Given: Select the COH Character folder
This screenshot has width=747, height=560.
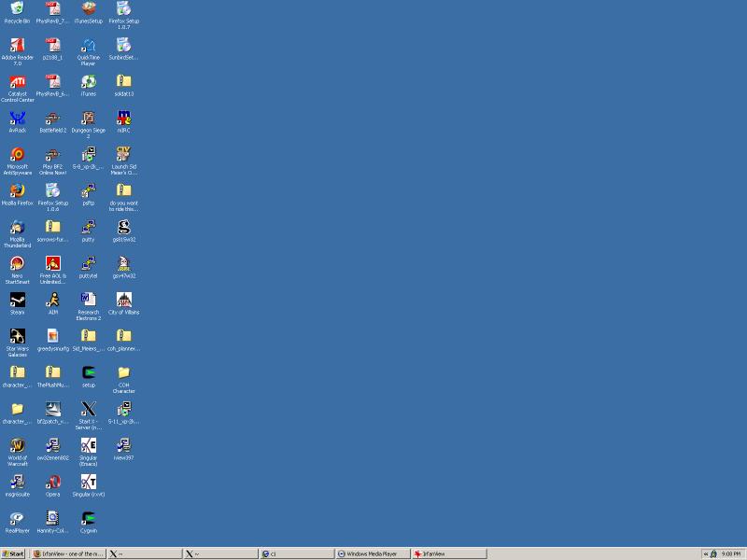Looking at the screenshot, I should (x=123, y=372).
